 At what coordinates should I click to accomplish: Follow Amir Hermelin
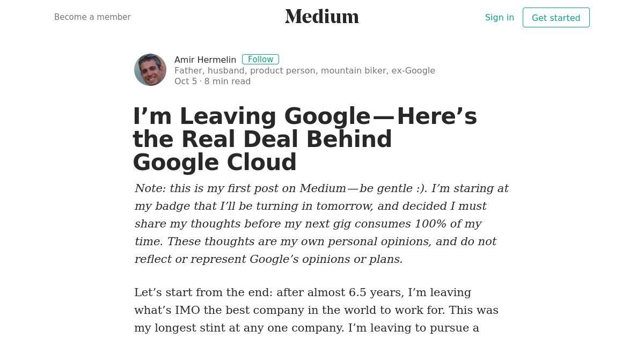[x=260, y=60]
